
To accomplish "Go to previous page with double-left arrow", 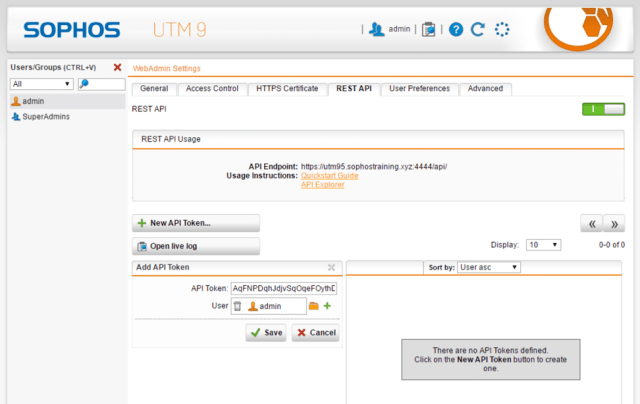I will [592, 224].
